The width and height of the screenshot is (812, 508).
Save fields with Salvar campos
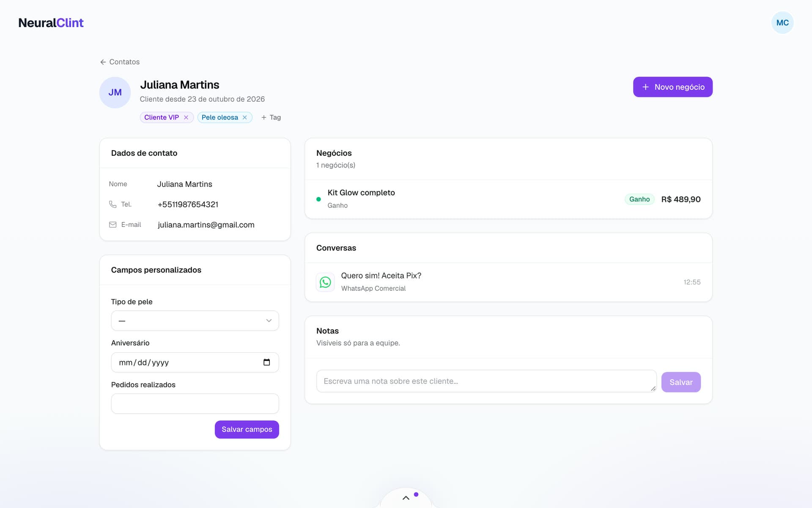click(x=247, y=429)
